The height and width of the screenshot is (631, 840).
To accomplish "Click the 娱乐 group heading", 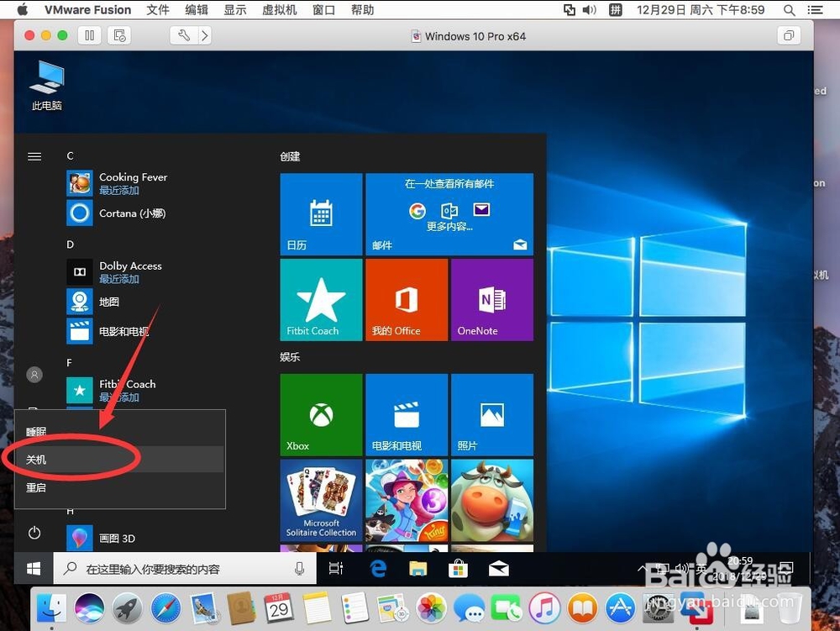I will coord(290,357).
